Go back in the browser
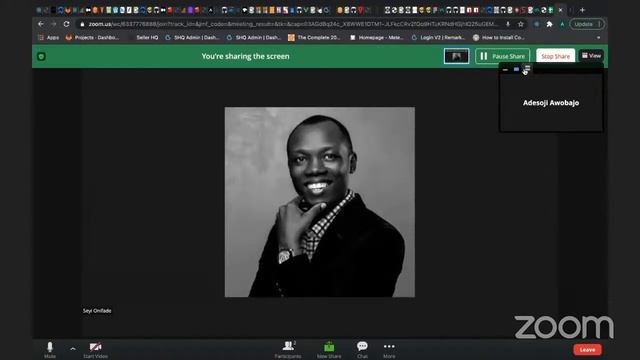640x360 pixels. point(40,24)
